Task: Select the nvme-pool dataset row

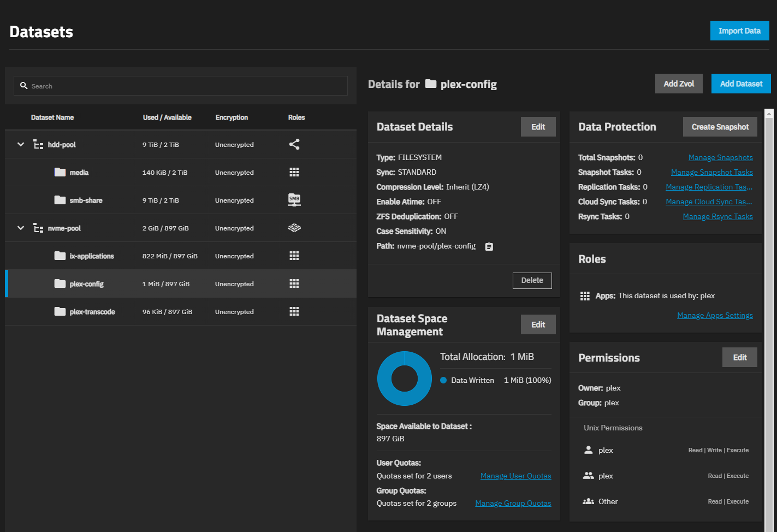Action: point(181,228)
